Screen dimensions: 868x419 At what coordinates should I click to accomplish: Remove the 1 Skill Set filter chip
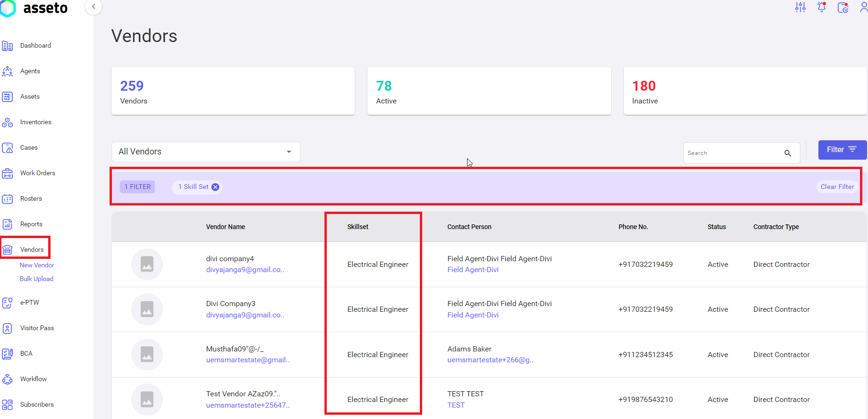tap(215, 187)
